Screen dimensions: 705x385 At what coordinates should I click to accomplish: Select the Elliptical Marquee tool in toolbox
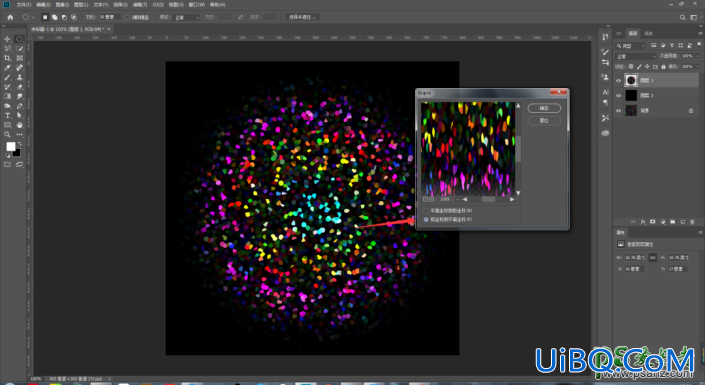pos(19,39)
